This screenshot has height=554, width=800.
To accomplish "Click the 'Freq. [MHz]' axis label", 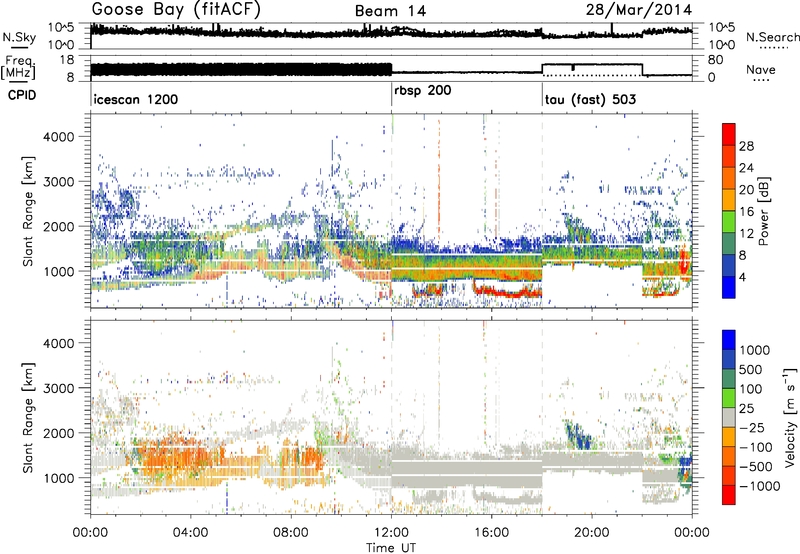I will tap(19, 67).
